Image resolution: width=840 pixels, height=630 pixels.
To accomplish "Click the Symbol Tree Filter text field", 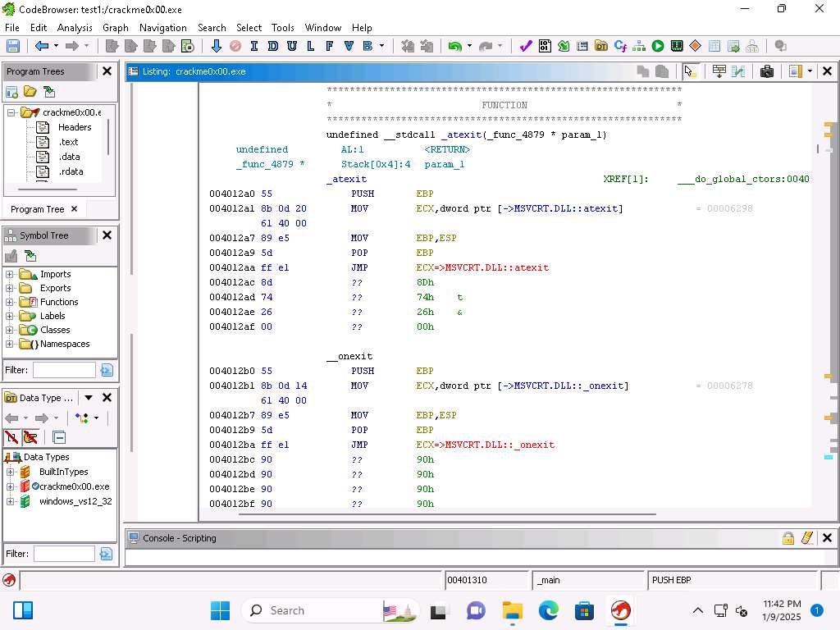I will (64, 370).
